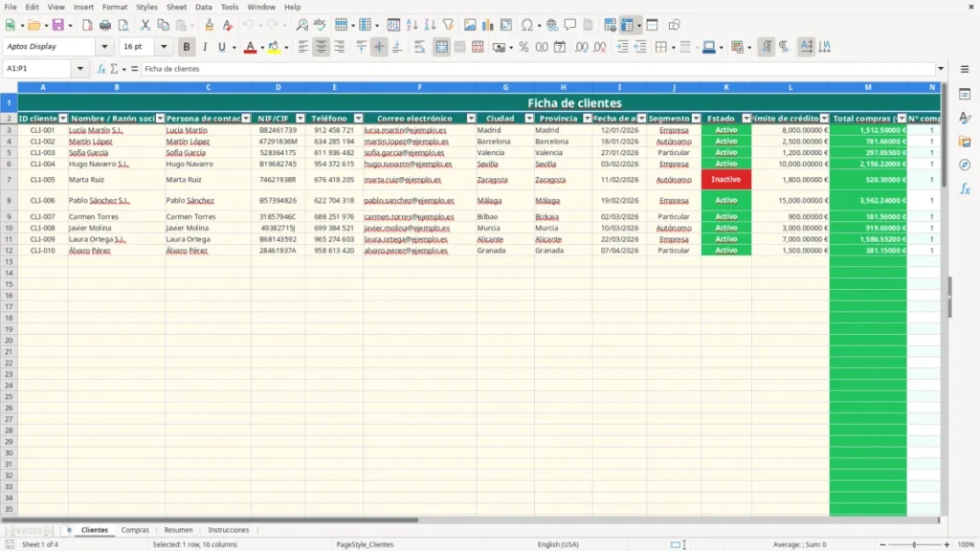The image size is (980, 551).
Task: Apply the red font color swatch
Action: [x=250, y=47]
